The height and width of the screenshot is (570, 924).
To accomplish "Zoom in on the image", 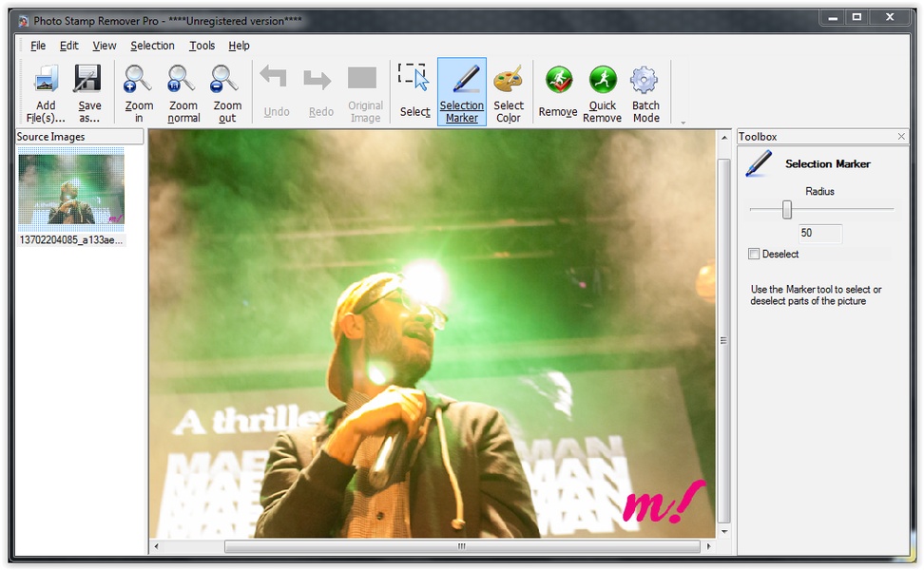I will [139, 80].
